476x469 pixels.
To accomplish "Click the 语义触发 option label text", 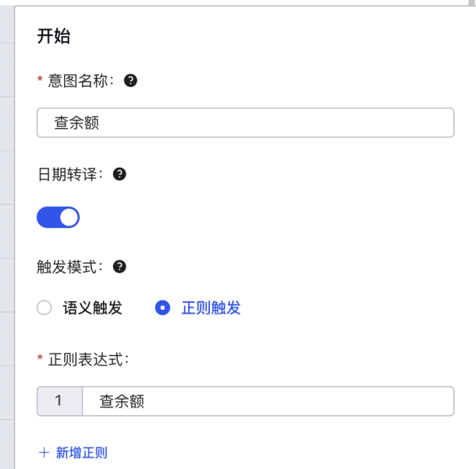I will [93, 307].
